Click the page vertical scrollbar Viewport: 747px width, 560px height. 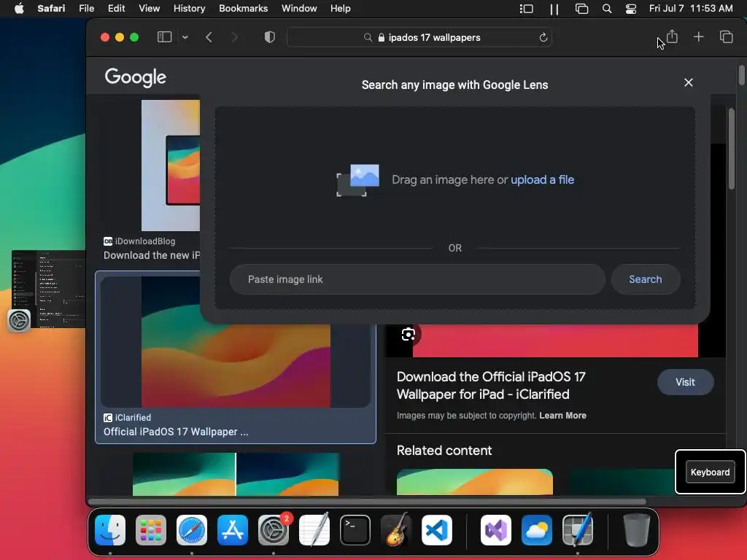coord(741,75)
